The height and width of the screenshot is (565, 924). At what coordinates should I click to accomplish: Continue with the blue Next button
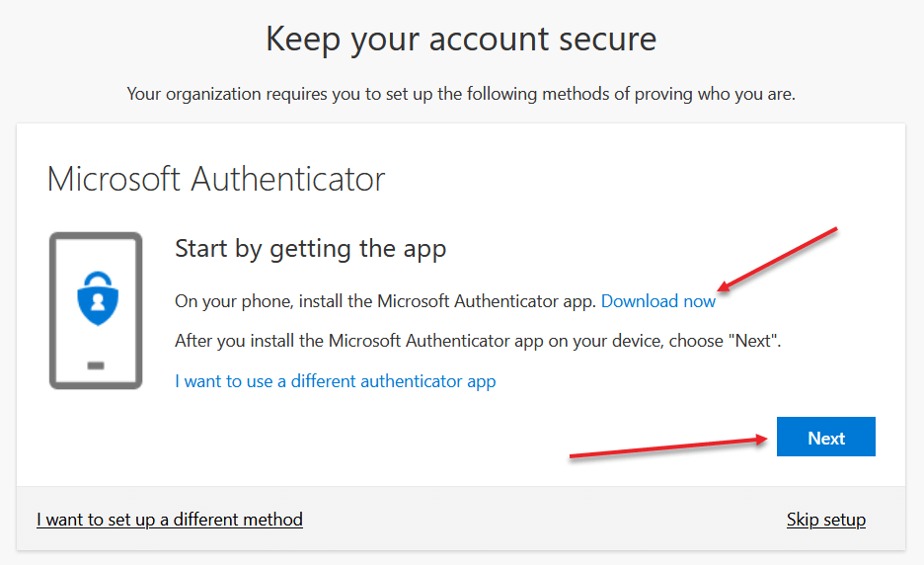pyautogui.click(x=825, y=437)
